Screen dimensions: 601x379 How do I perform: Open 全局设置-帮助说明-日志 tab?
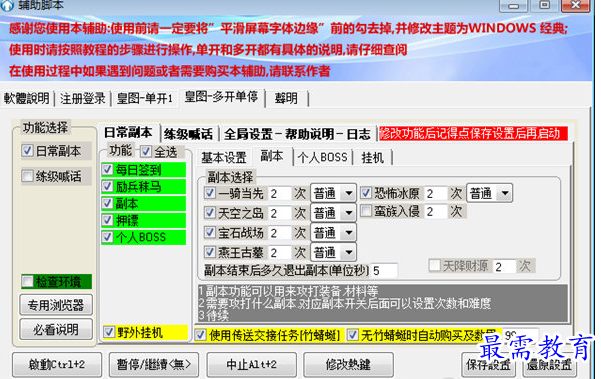[x=297, y=134]
